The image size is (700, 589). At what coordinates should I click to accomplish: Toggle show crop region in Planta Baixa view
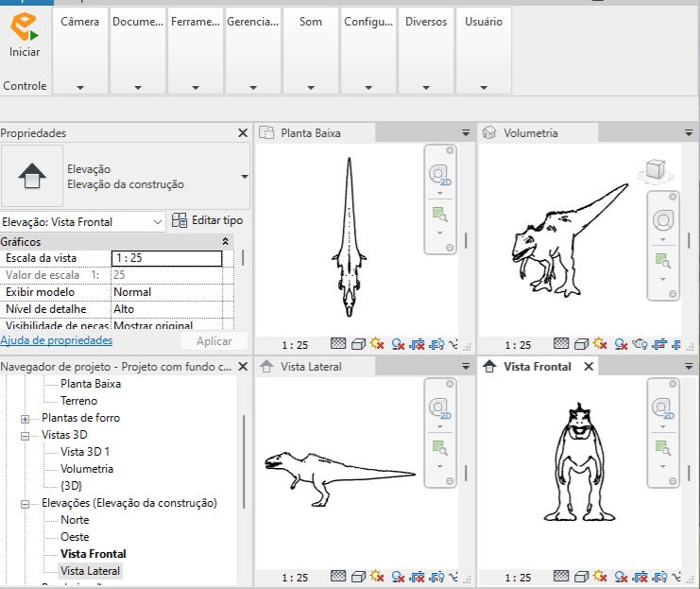click(436, 344)
